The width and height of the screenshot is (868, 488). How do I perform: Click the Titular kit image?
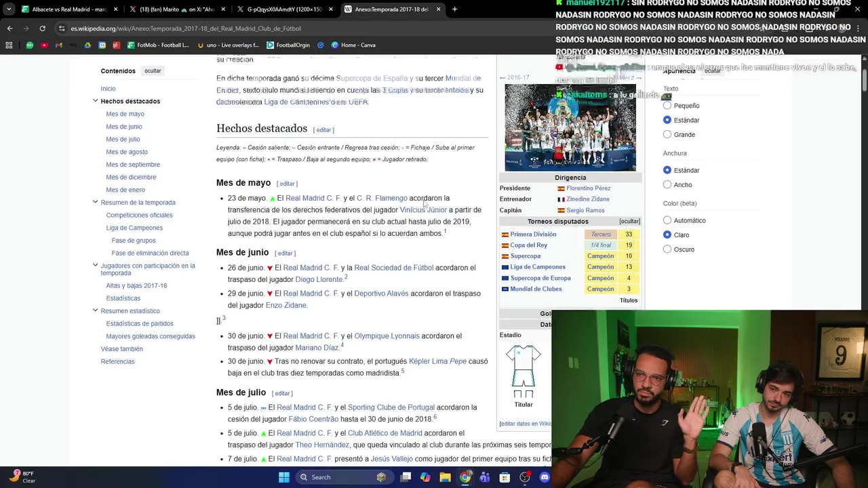pyautogui.click(x=523, y=371)
